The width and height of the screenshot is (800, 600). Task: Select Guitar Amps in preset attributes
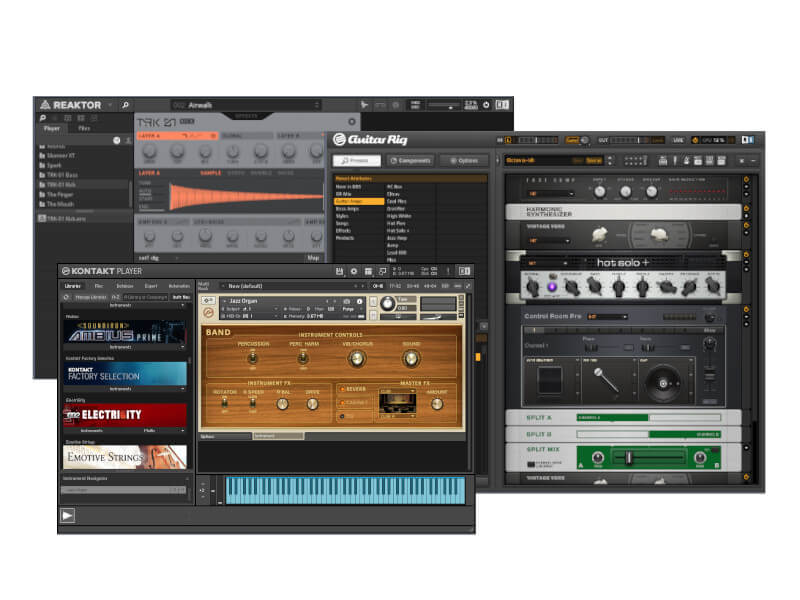point(358,201)
